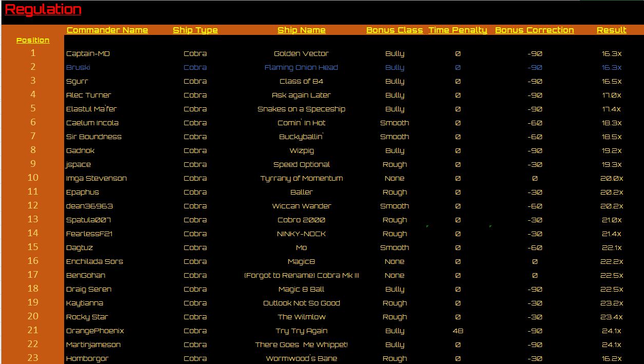Select commander OrangePhoenix cell
644x364 pixels.
click(95, 331)
